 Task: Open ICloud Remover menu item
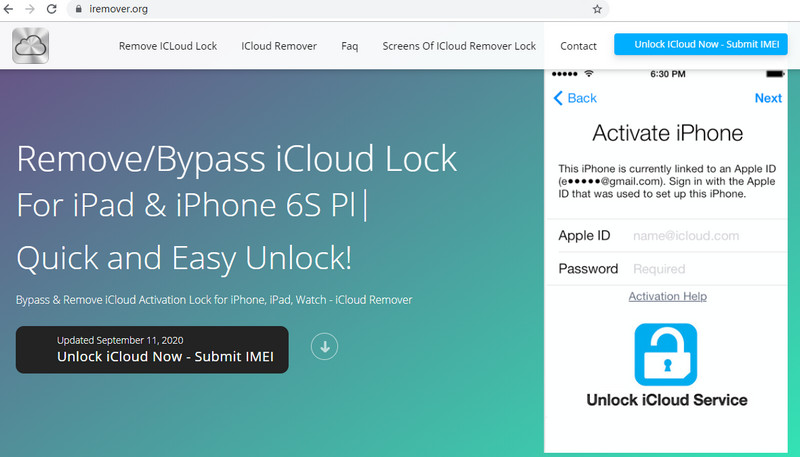(x=279, y=46)
